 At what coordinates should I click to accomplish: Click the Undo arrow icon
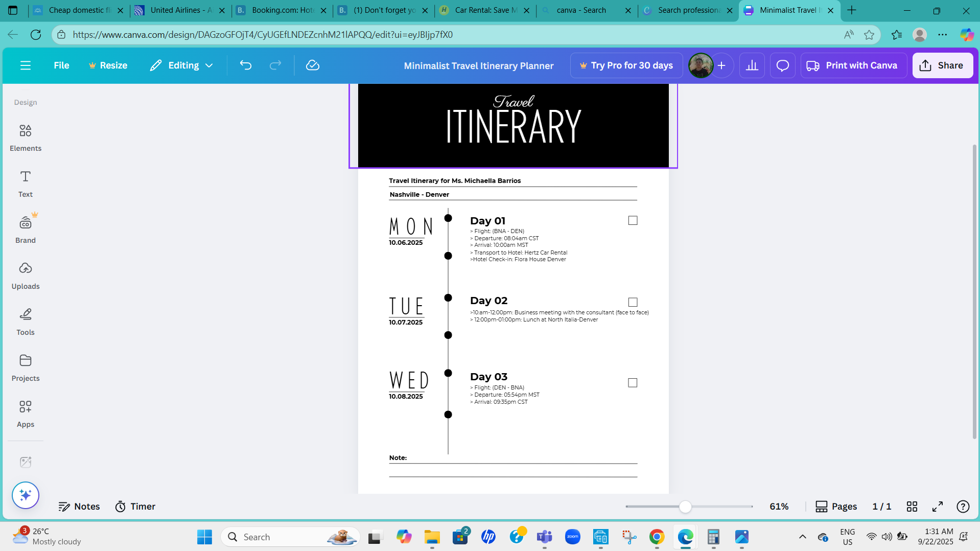(x=246, y=65)
